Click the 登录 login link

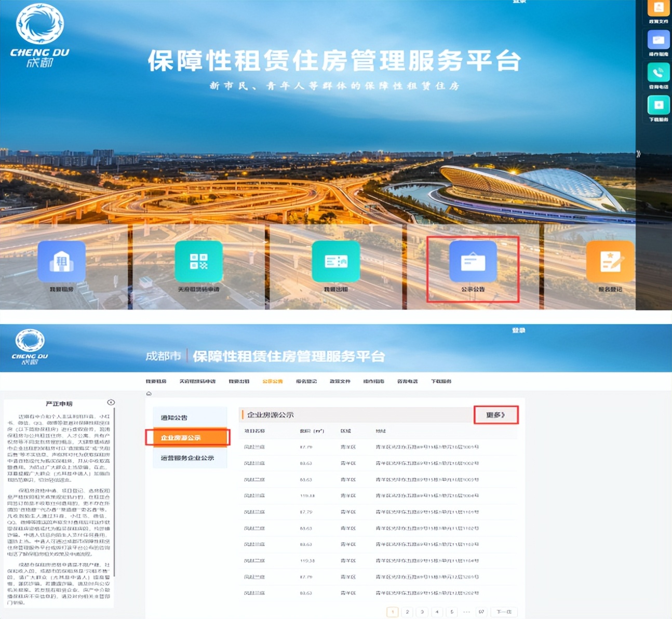(518, 329)
